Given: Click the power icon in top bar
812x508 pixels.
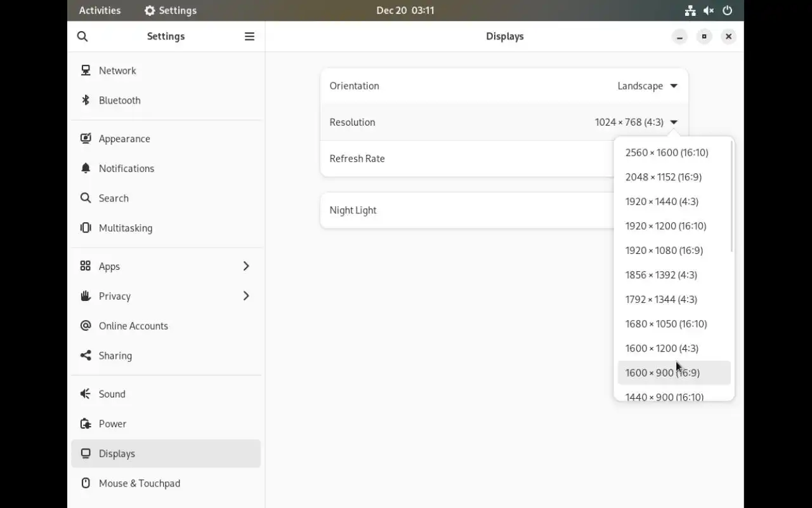Looking at the screenshot, I should pyautogui.click(x=728, y=10).
